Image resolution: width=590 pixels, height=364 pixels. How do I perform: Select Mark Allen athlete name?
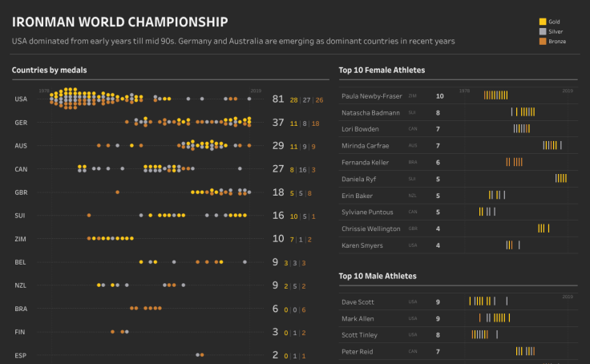point(357,318)
